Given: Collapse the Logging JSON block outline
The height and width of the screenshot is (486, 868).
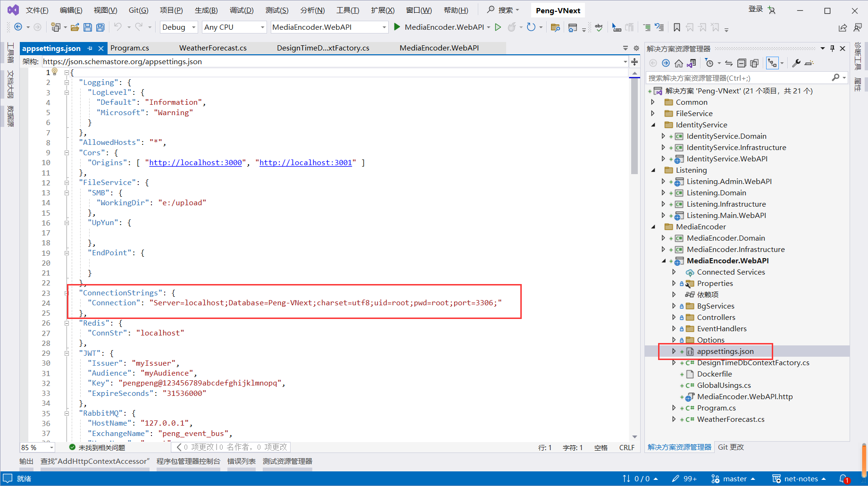Looking at the screenshot, I should pos(67,83).
